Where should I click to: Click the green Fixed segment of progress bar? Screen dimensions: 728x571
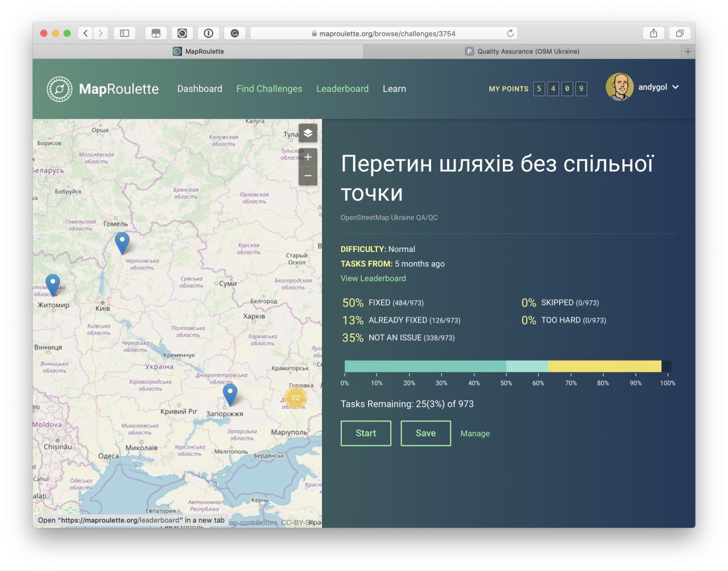tap(425, 366)
